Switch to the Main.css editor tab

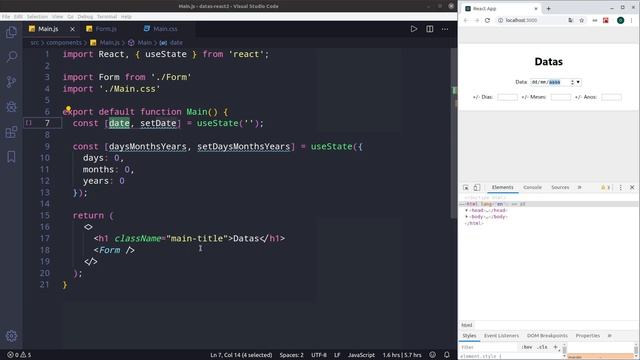pos(160,29)
